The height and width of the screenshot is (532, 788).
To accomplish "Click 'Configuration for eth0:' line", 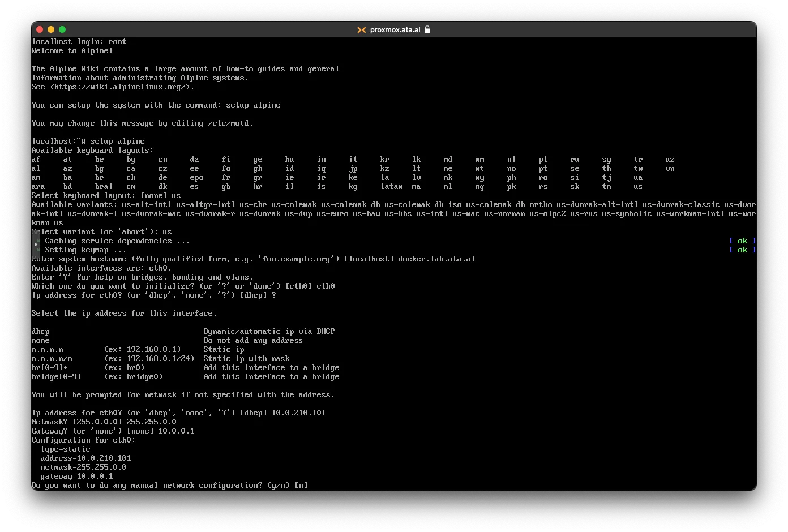I will [x=84, y=440].
